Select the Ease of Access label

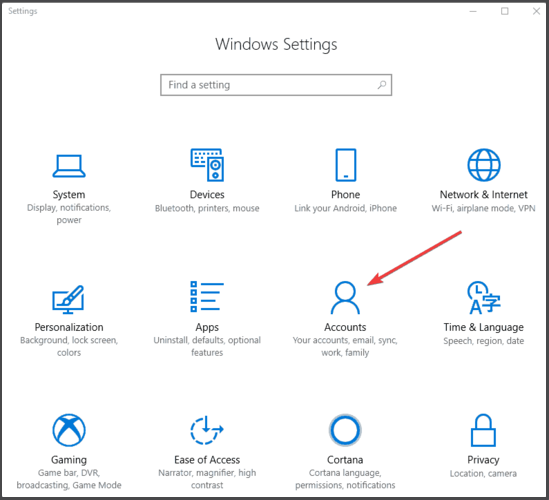(207, 460)
